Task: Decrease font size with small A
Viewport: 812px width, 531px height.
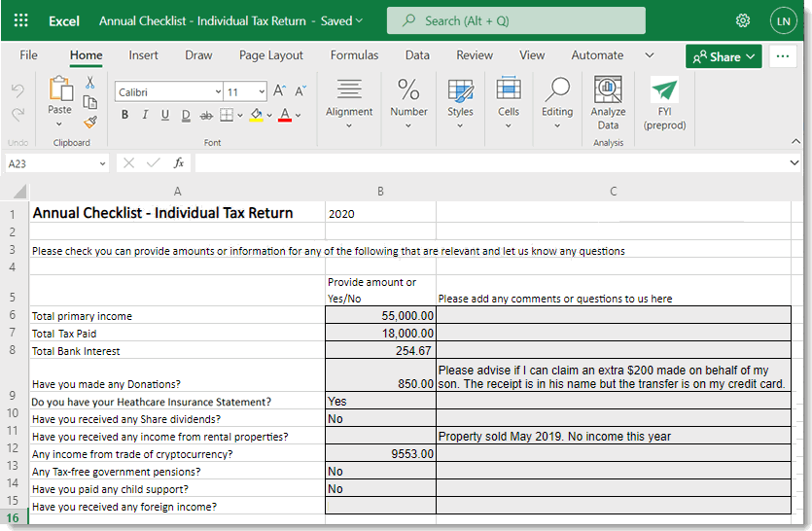Action: coord(300,91)
